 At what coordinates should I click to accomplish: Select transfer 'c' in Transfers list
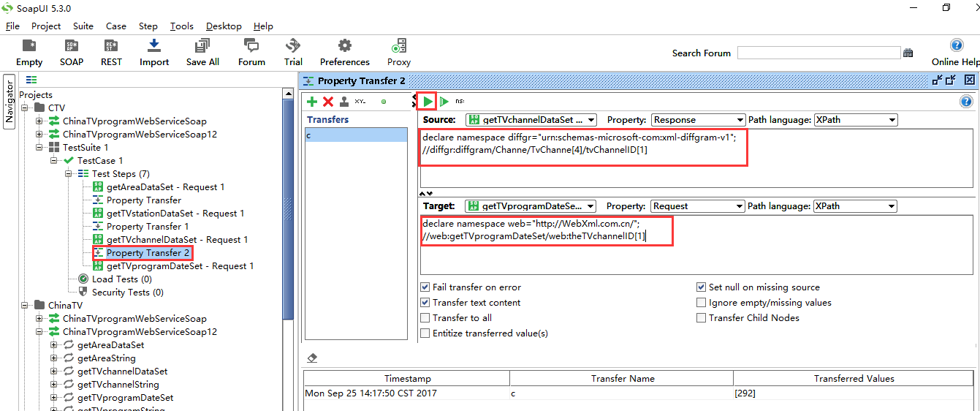(356, 135)
